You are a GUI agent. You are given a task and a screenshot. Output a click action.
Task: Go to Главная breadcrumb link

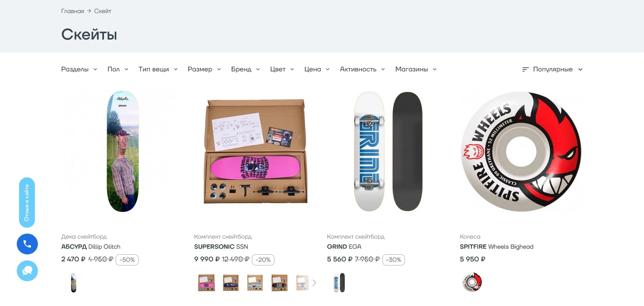[72, 11]
